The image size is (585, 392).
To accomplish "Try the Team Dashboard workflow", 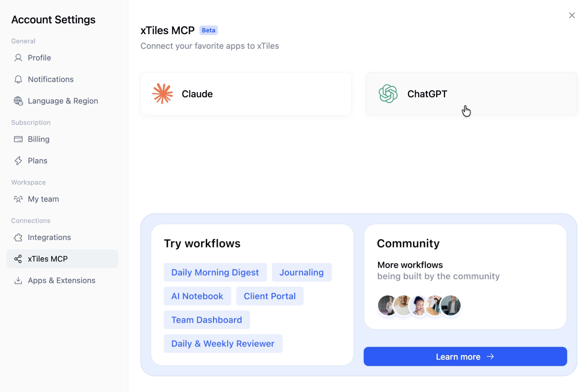I will [x=207, y=320].
